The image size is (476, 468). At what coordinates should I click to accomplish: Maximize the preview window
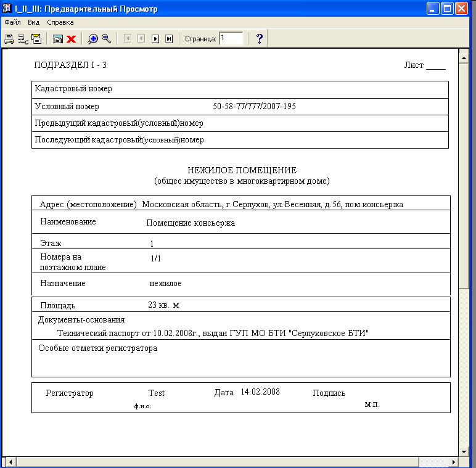(447, 8)
